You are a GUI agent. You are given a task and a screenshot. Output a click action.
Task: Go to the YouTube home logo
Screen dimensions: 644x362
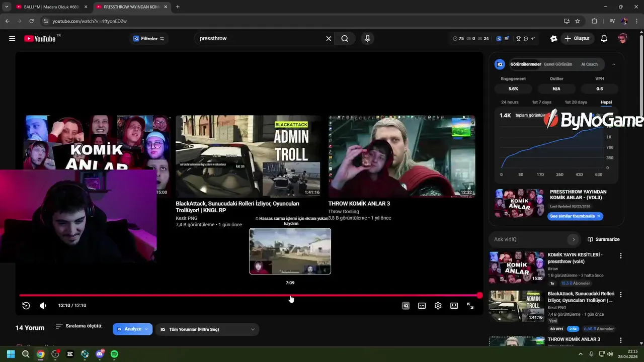click(x=40, y=39)
